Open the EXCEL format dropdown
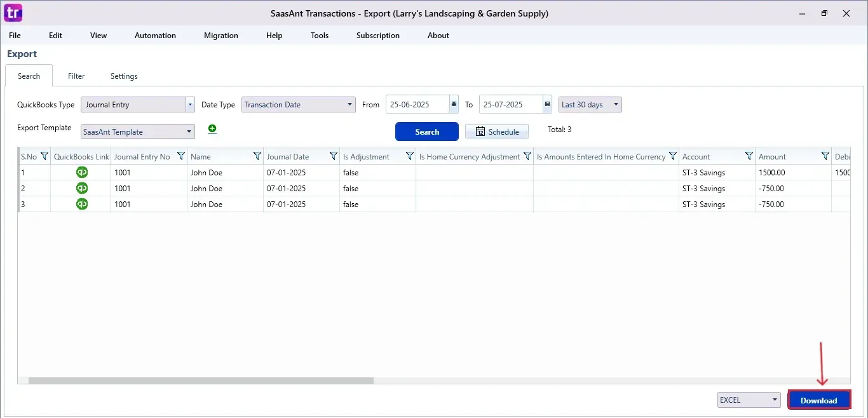The height and width of the screenshot is (418, 868). (749, 400)
